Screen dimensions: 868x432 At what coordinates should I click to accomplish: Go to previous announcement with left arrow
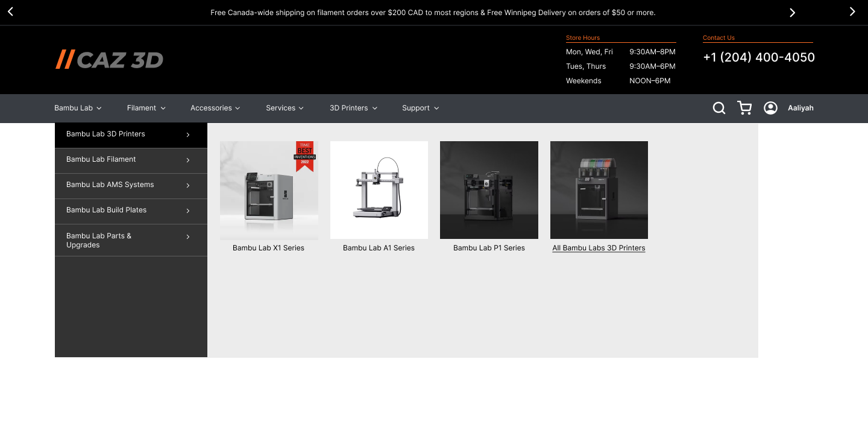(10, 11)
